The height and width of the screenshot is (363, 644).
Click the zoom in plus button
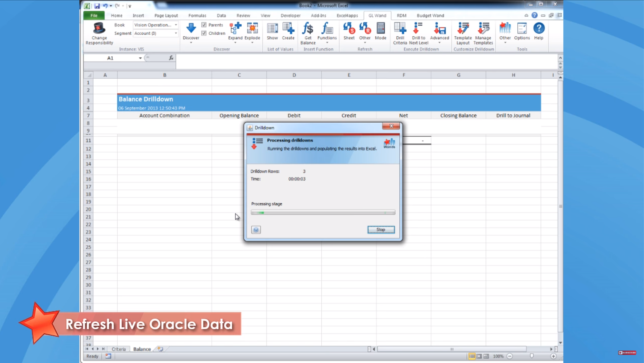point(553,356)
